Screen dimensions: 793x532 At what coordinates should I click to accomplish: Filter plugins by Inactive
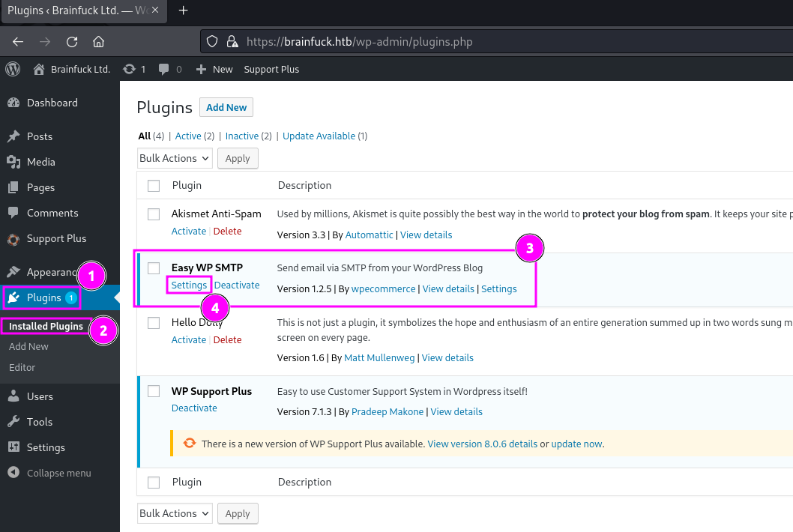click(x=242, y=136)
